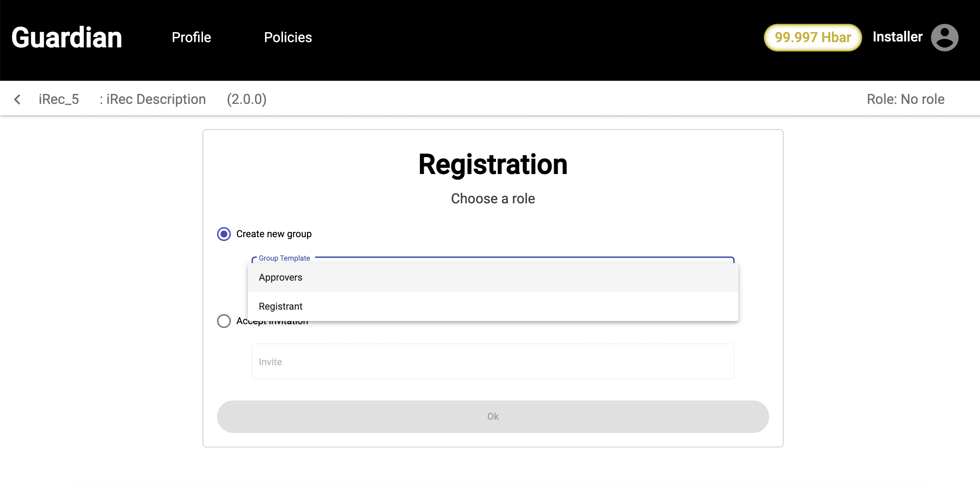Viewport: 980px width, 484px height.
Task: Click the Installer username label
Action: [898, 37]
